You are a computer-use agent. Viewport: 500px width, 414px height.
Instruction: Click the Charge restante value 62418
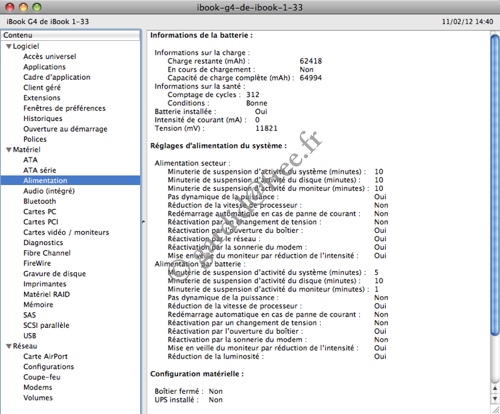click(311, 61)
